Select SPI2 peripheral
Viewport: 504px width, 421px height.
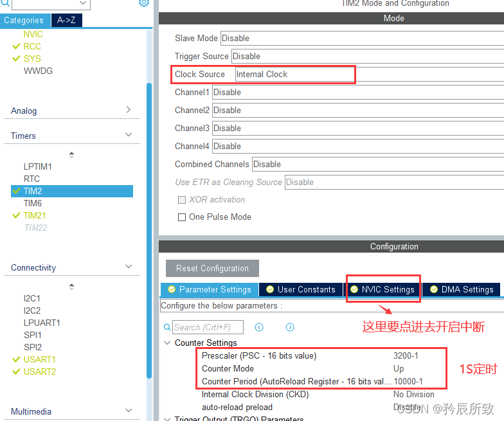(32, 347)
